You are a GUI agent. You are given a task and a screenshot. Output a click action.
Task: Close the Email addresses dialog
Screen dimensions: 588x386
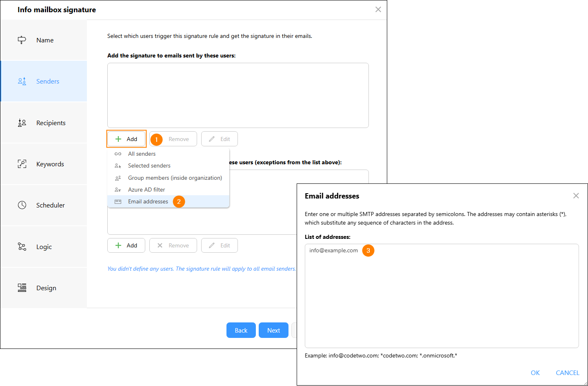click(x=576, y=196)
